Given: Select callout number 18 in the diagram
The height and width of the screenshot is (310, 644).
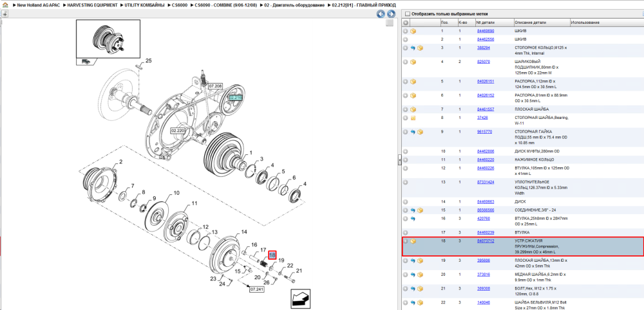Looking at the screenshot, I should point(272,255).
